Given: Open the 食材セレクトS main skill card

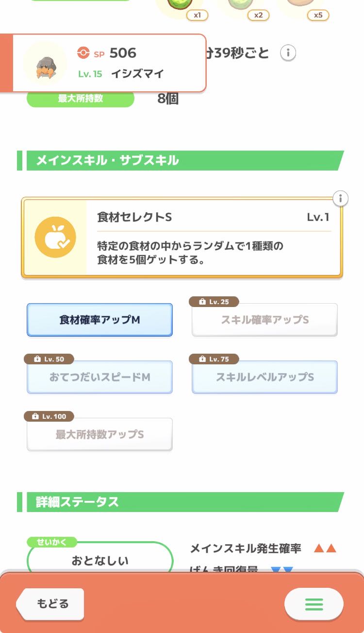Looking at the screenshot, I should [182, 238].
